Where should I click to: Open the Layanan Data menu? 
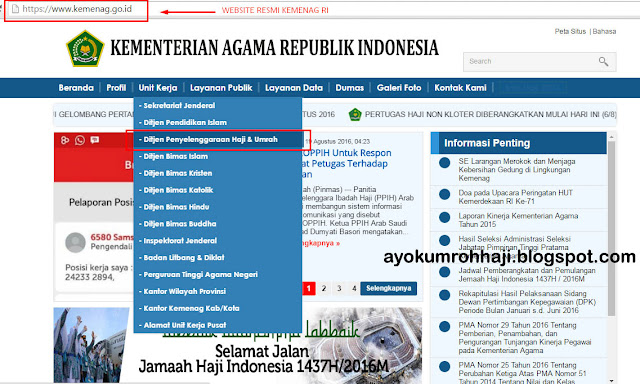click(294, 88)
